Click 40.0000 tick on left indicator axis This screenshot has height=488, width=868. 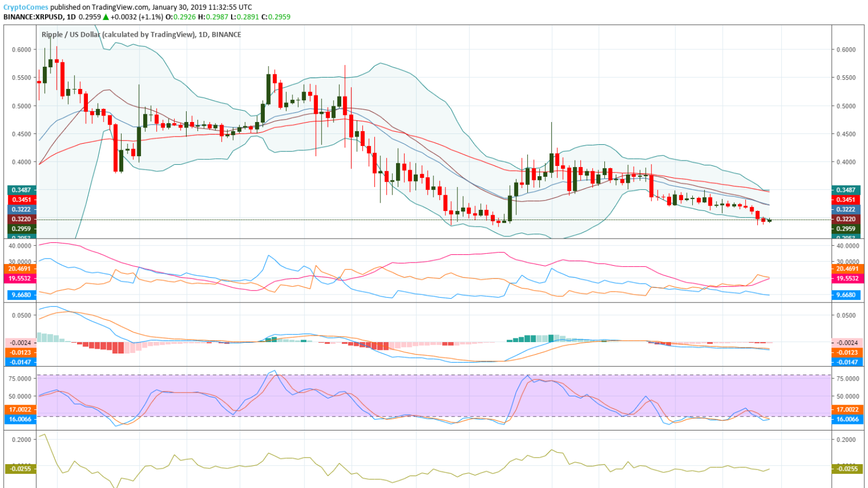tap(20, 246)
